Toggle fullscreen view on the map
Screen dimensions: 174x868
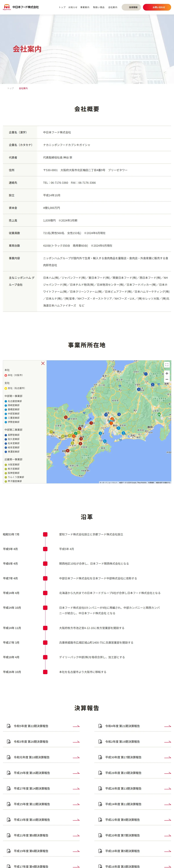tap(167, 365)
